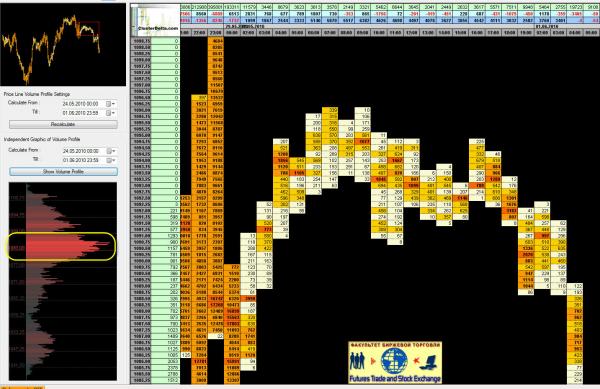
Task: Focus the Independent Graphic Till date field
Action: coord(83,160)
